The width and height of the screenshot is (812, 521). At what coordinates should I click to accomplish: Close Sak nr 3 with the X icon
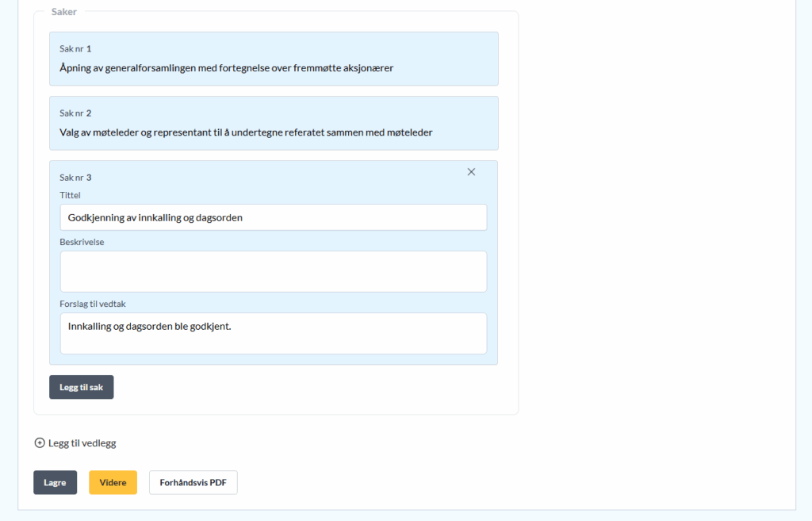coord(471,172)
